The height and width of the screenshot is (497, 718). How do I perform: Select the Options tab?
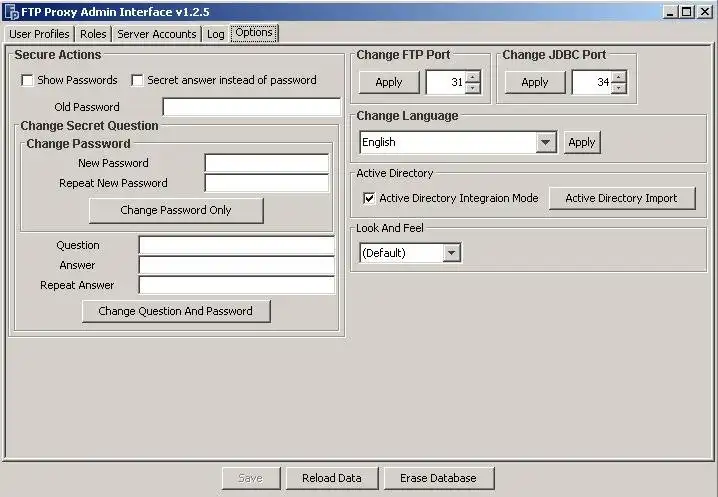coord(254,33)
